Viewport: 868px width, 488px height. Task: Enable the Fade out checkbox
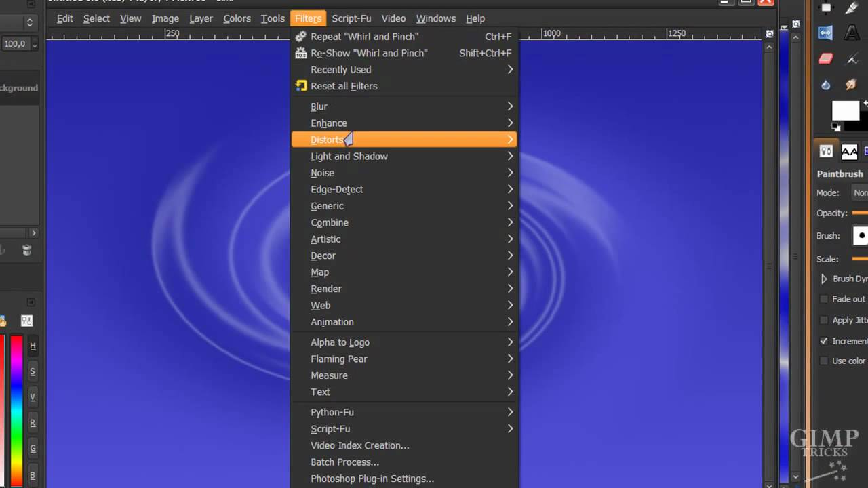824,299
